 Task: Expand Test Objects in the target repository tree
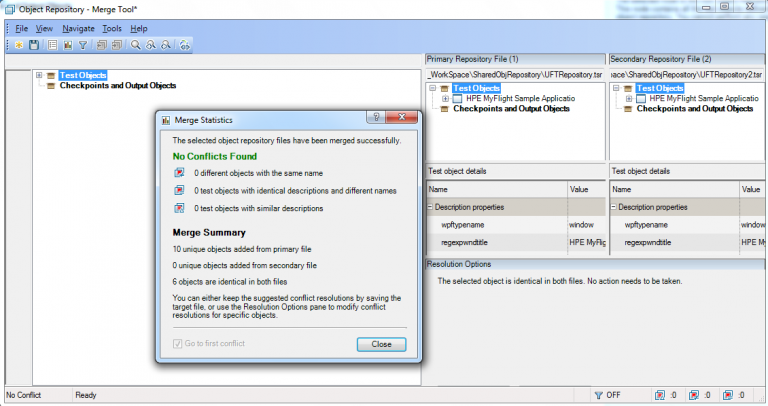click(x=38, y=75)
